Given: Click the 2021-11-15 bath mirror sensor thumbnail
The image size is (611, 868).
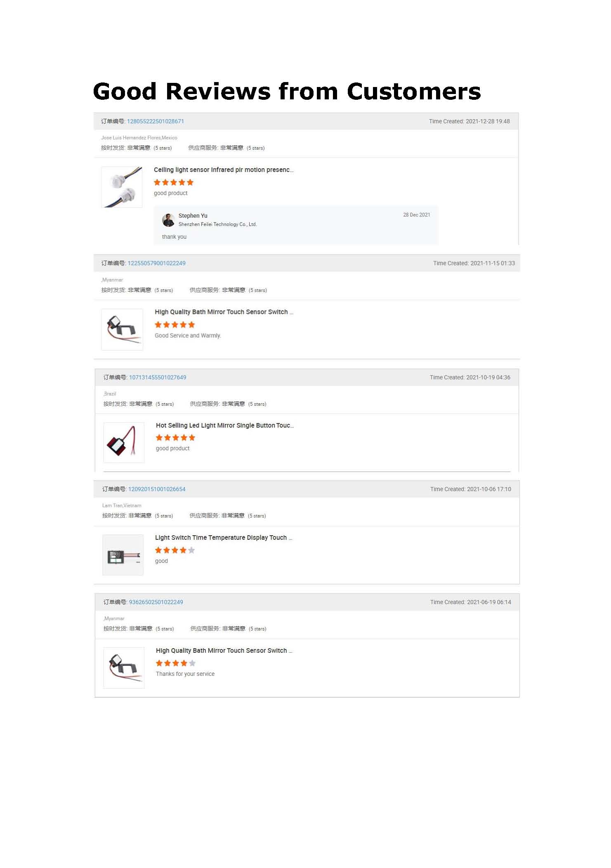Looking at the screenshot, I should 122,329.
